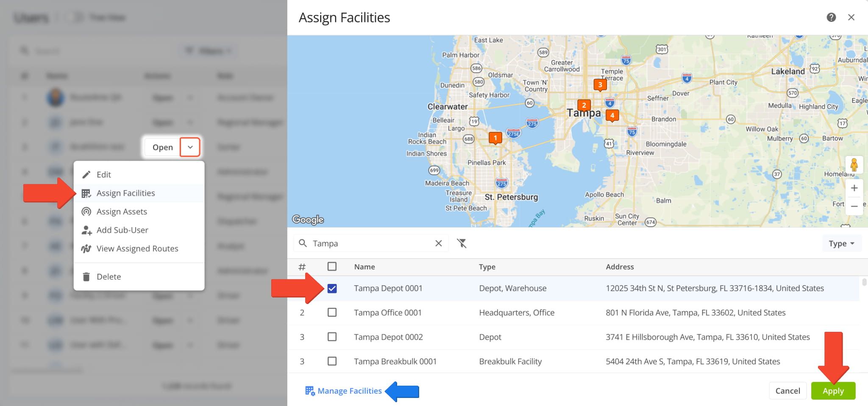Screen dimensions: 868x406
Task: Zoom in on the map
Action: click(854, 188)
